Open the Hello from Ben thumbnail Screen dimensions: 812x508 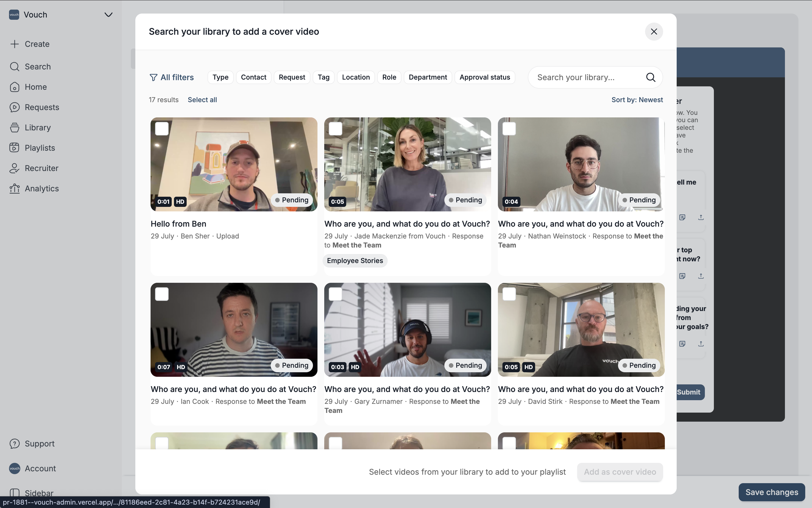point(234,164)
